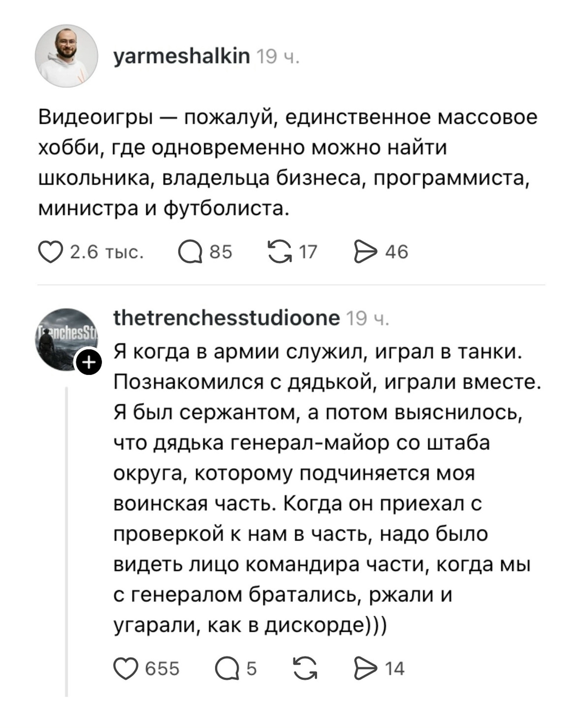
Task: Share yarmeshalkin's post with send icon
Action: [x=366, y=252]
